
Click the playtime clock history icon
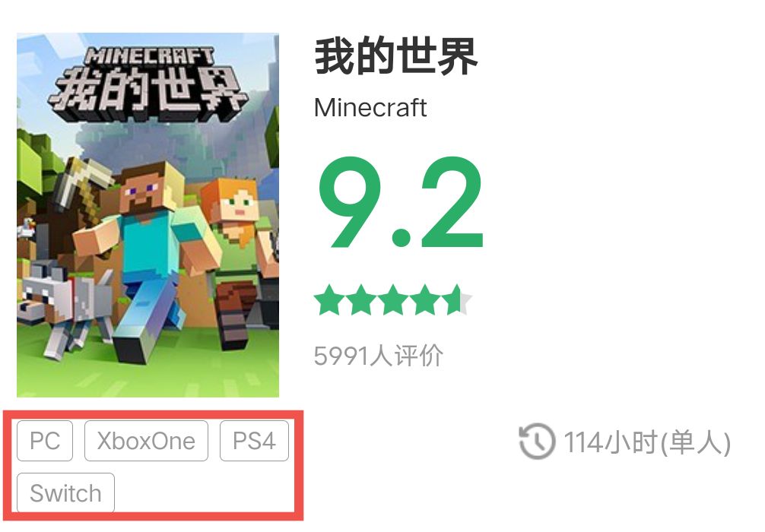tap(537, 442)
